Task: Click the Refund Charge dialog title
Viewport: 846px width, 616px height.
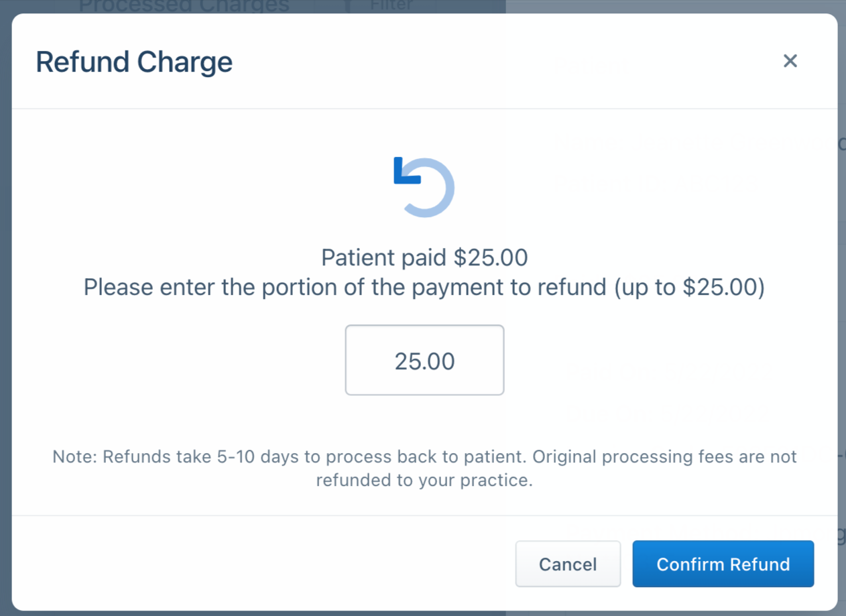Action: tap(134, 62)
